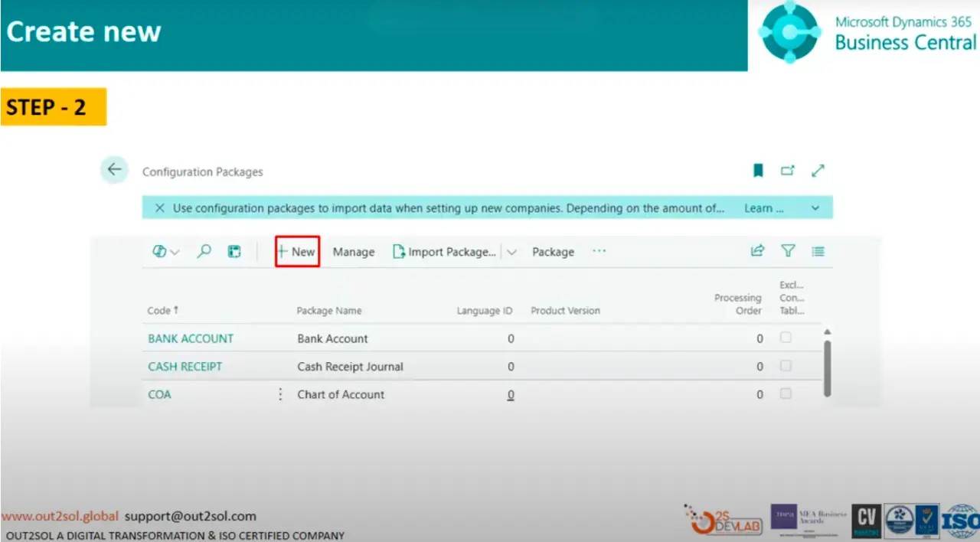Open the Package menu

553,252
